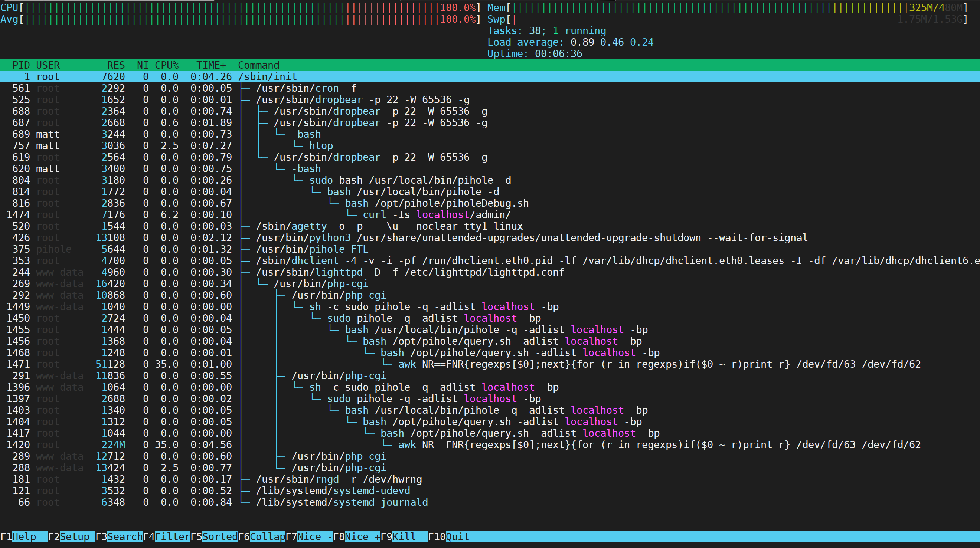Image resolution: width=980 pixels, height=548 pixels.
Task: Select the sh -c sudo pihole row PID 1449
Action: (490, 306)
